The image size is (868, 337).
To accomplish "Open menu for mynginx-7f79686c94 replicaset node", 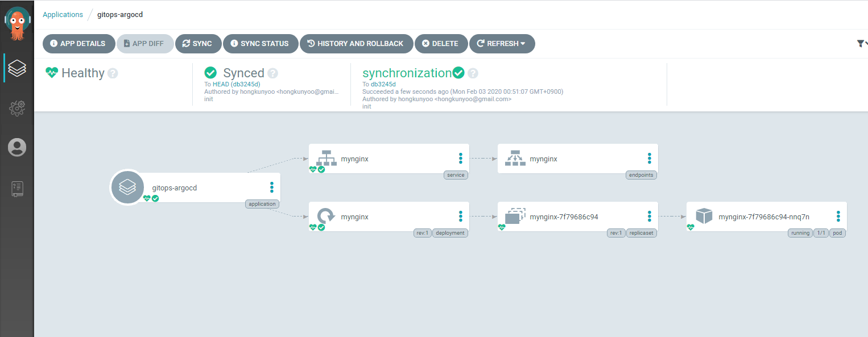I will (650, 217).
